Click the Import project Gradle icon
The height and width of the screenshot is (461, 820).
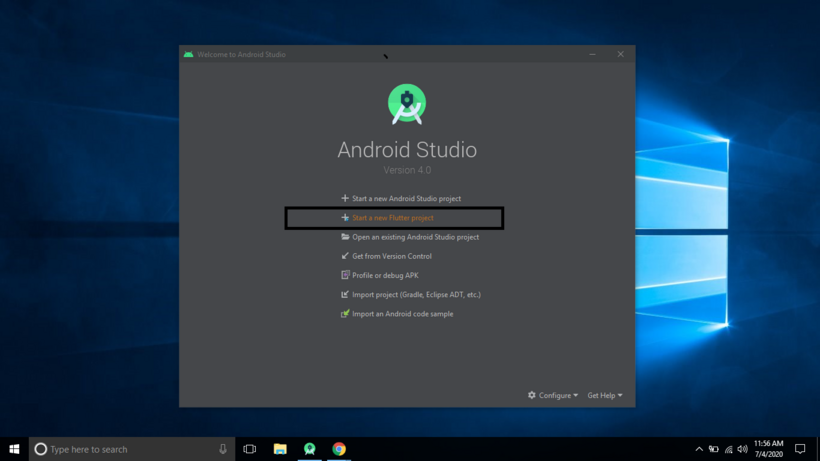pyautogui.click(x=345, y=295)
